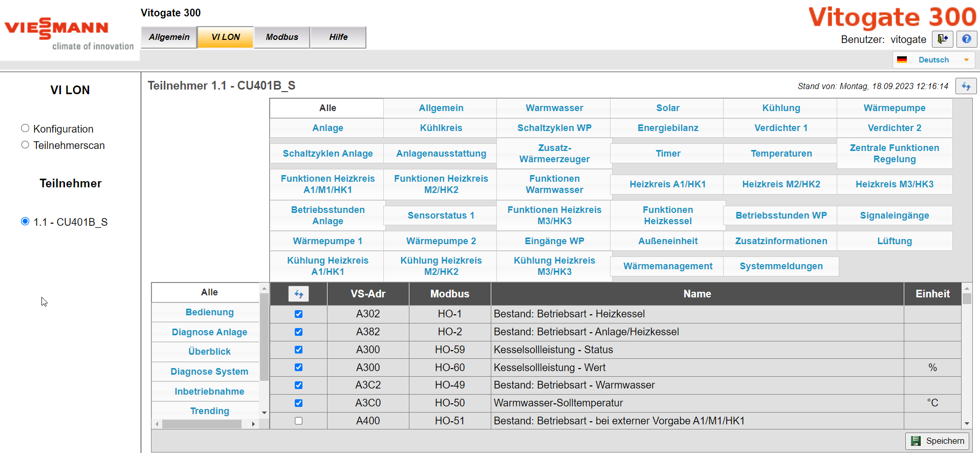
Task: Open the Hilfe main tab
Action: coord(338,37)
